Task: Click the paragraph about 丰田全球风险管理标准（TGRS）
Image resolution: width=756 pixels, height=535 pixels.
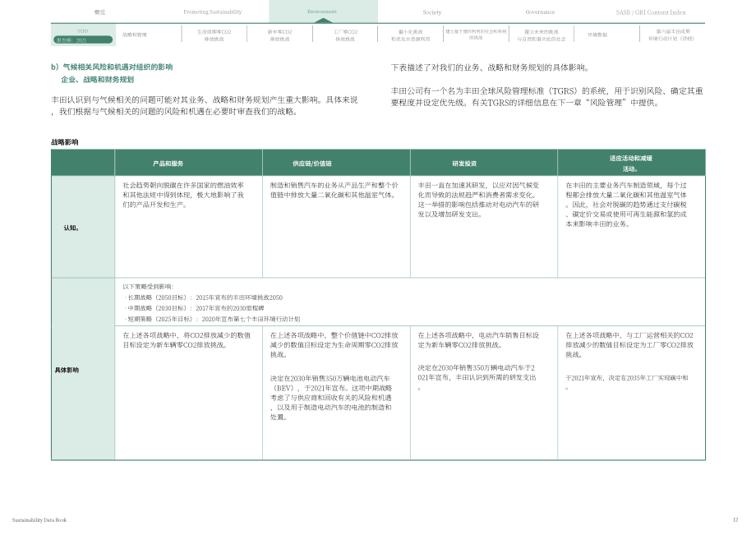Action: pos(546,96)
